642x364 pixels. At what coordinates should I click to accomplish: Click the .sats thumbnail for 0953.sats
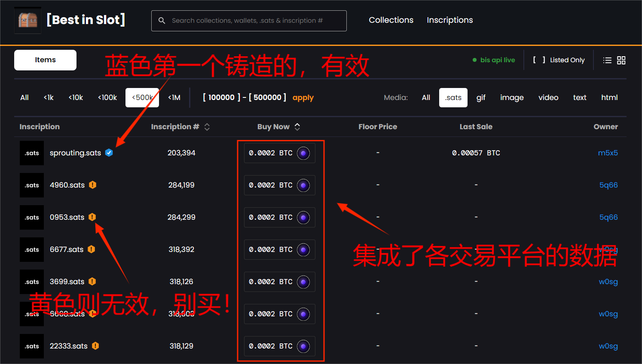pos(32,218)
